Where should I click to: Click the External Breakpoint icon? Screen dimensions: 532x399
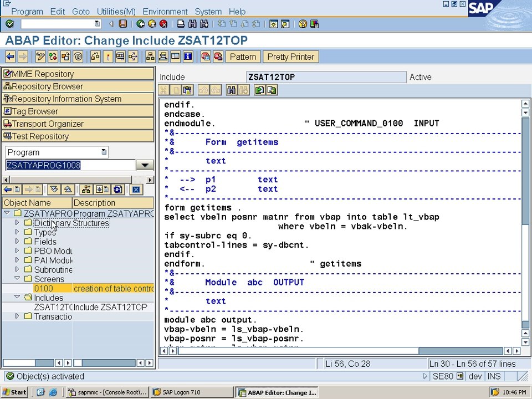tap(218, 57)
